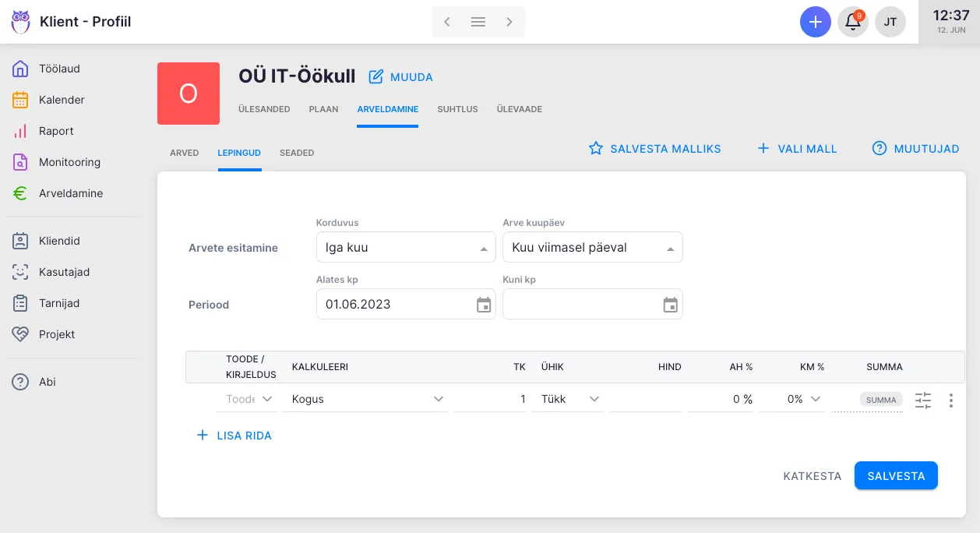Open the row's three-dot menu
The width and height of the screenshot is (980, 533).
click(x=950, y=400)
